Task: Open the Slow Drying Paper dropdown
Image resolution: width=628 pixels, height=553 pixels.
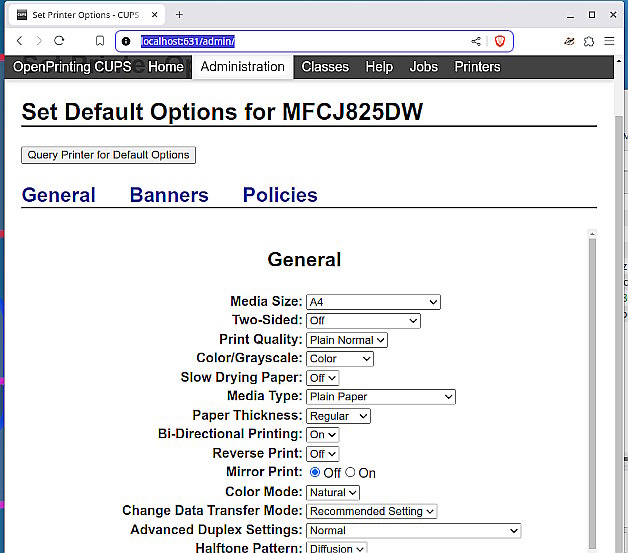Action: [x=322, y=378]
